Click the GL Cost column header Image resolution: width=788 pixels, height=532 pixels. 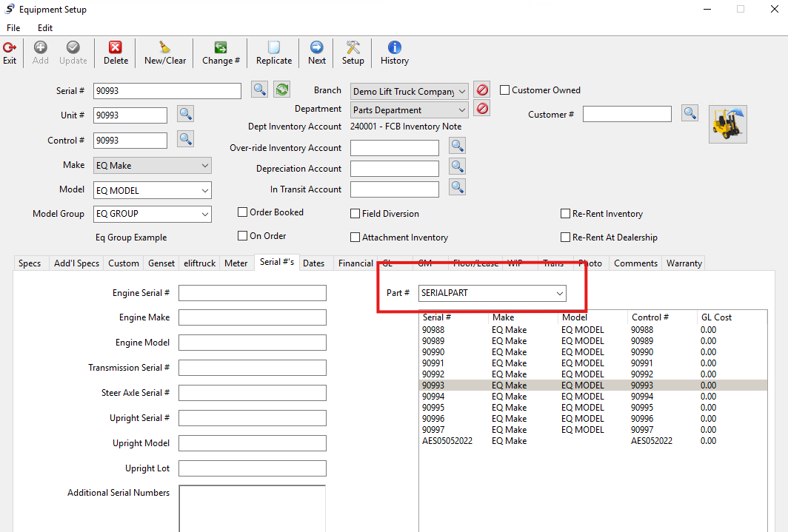732,317
